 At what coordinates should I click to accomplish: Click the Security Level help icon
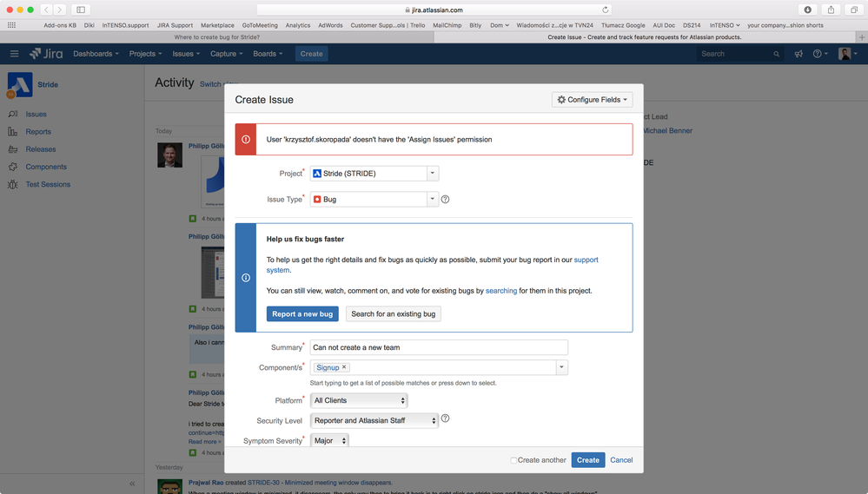click(x=445, y=418)
